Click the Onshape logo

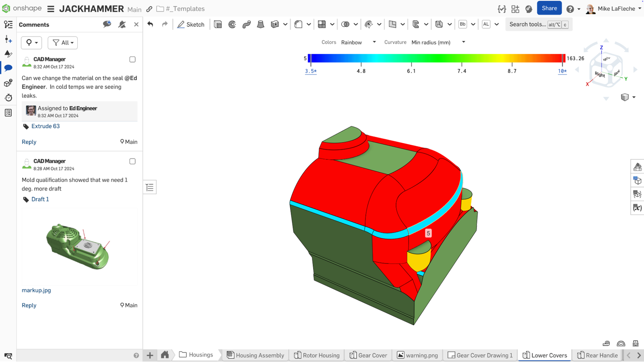(6, 8)
